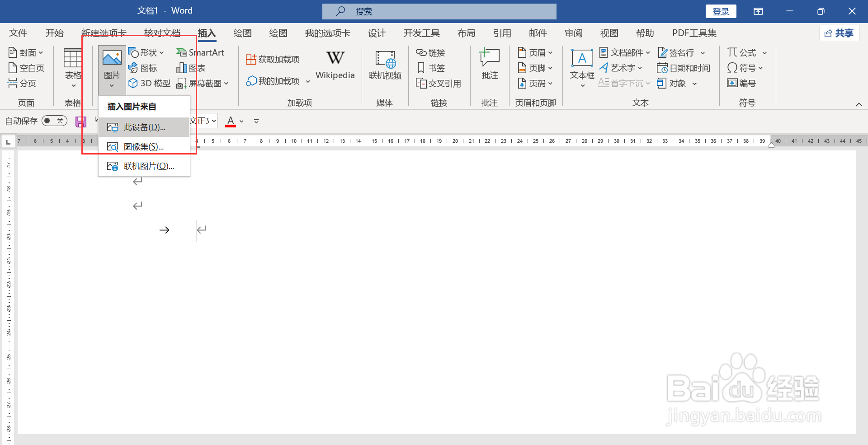Insert a 3D model (3D 模型)
The height and width of the screenshot is (445, 868).
click(149, 84)
